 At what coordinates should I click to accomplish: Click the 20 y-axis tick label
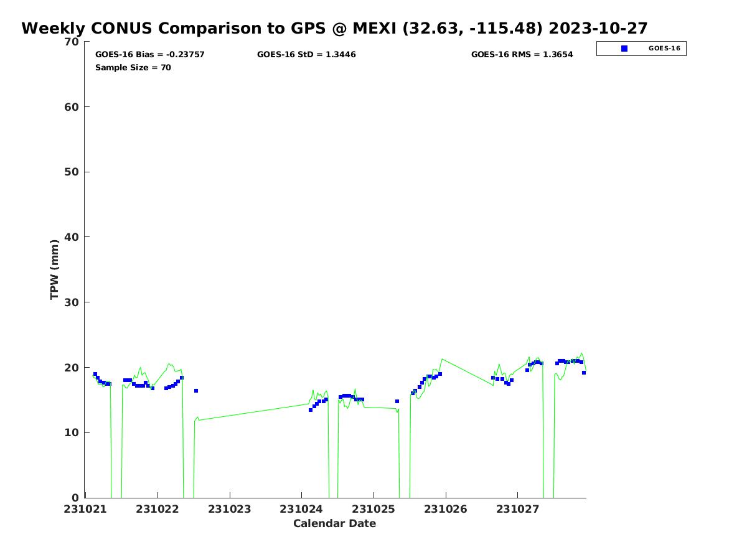72,368
